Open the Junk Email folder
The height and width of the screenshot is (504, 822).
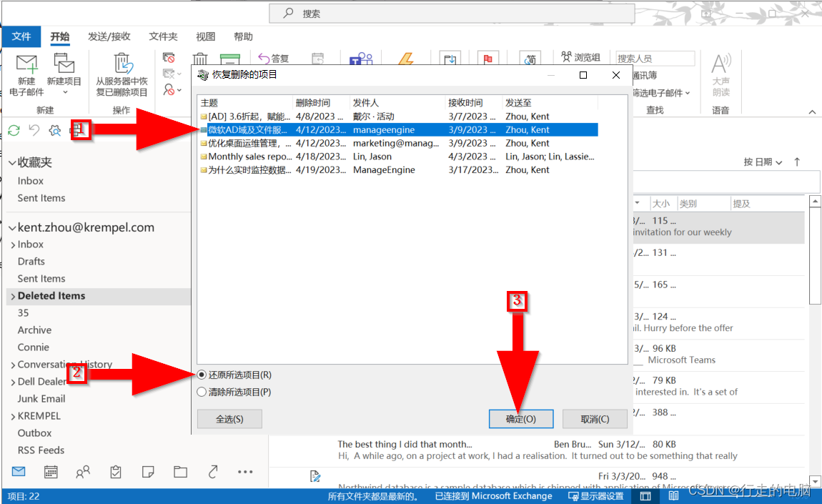(x=41, y=399)
